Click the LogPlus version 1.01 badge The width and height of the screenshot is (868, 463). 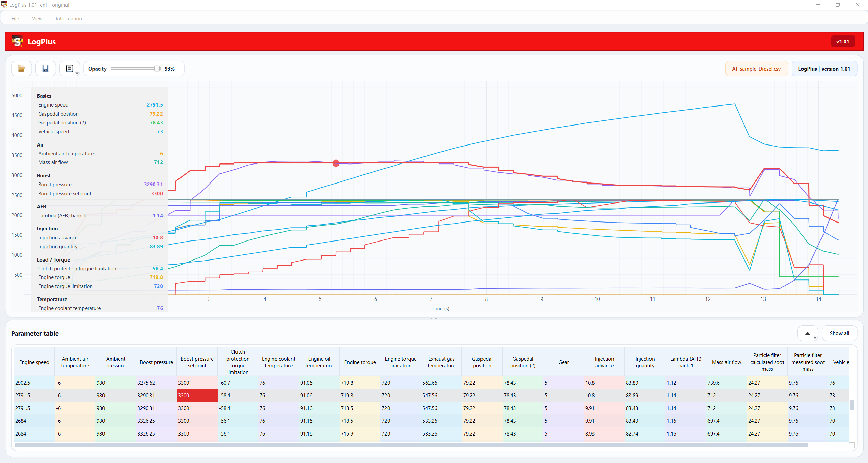pyautogui.click(x=824, y=69)
